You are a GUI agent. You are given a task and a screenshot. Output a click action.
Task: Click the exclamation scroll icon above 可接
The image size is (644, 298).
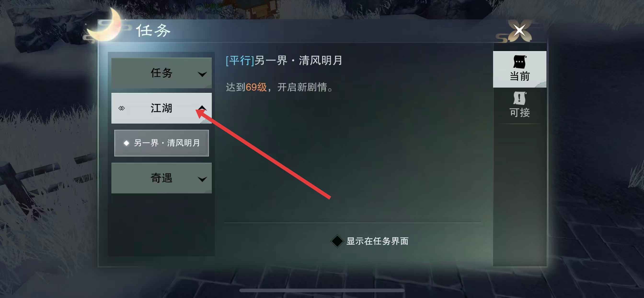[x=519, y=98]
